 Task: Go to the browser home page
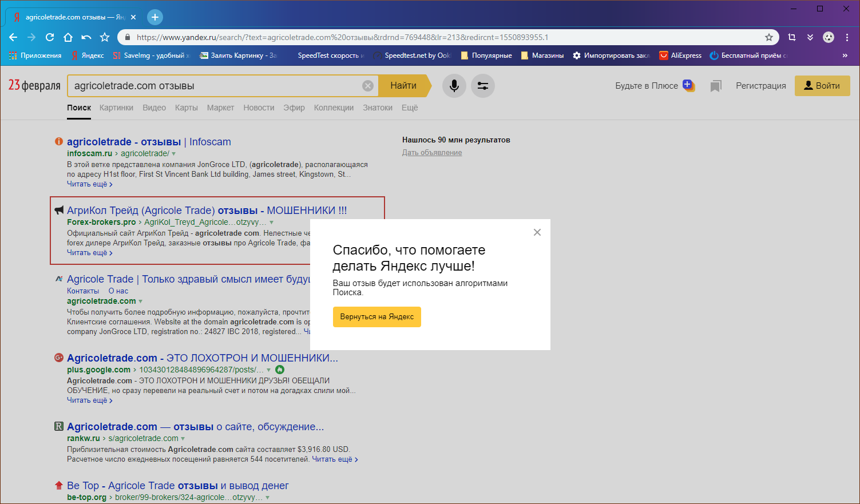pos(68,37)
